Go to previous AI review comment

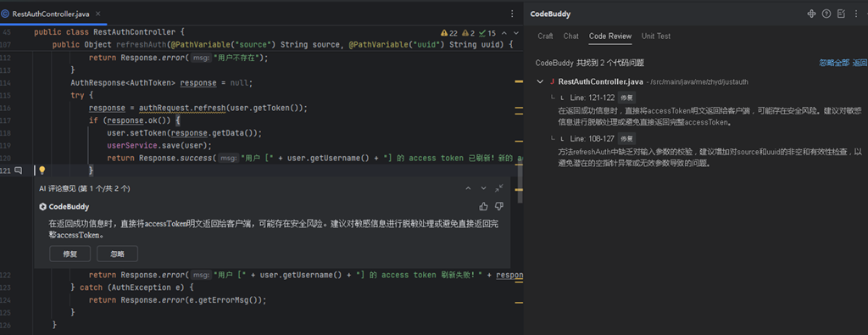pos(468,188)
